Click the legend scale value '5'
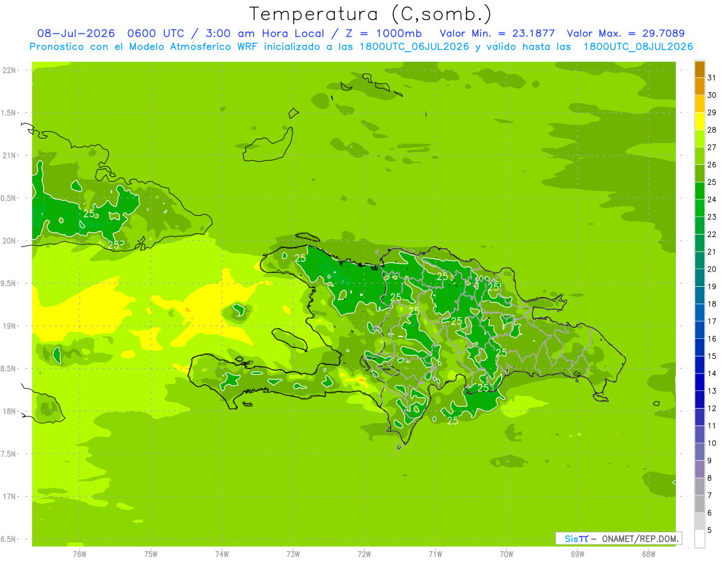728x562 pixels. (710, 530)
